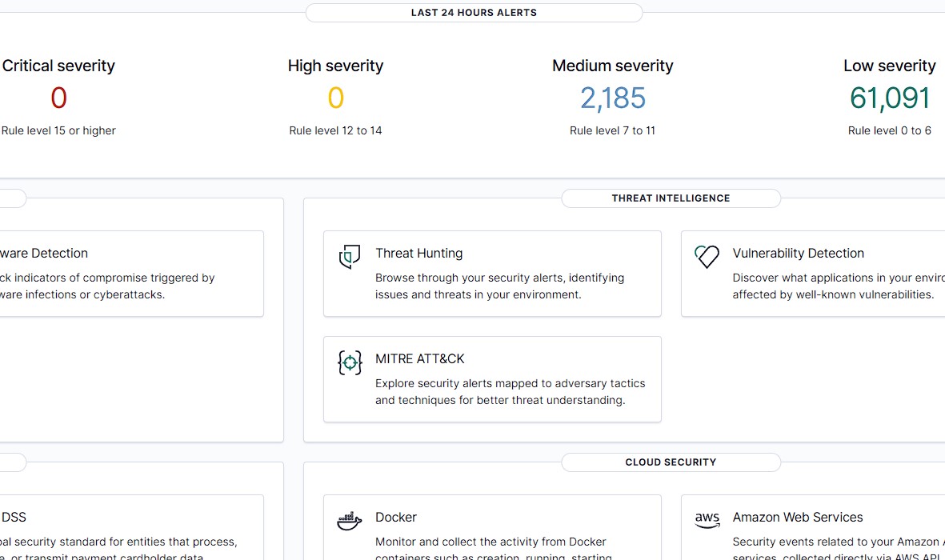
Task: Click the THREAT INTELLIGENCE section header
Action: point(671,198)
